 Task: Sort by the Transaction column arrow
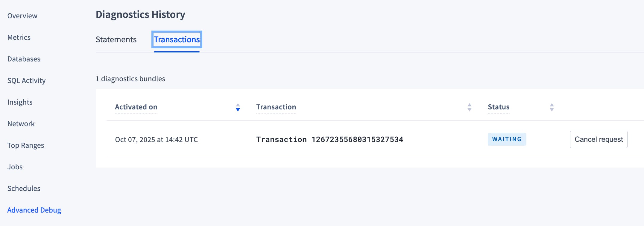point(470,107)
